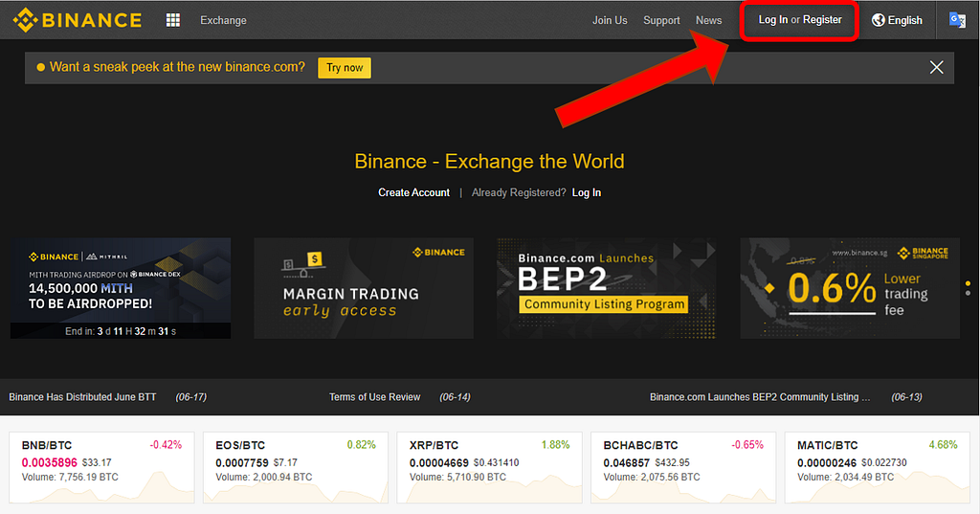Go to Join Us page

[610, 20]
